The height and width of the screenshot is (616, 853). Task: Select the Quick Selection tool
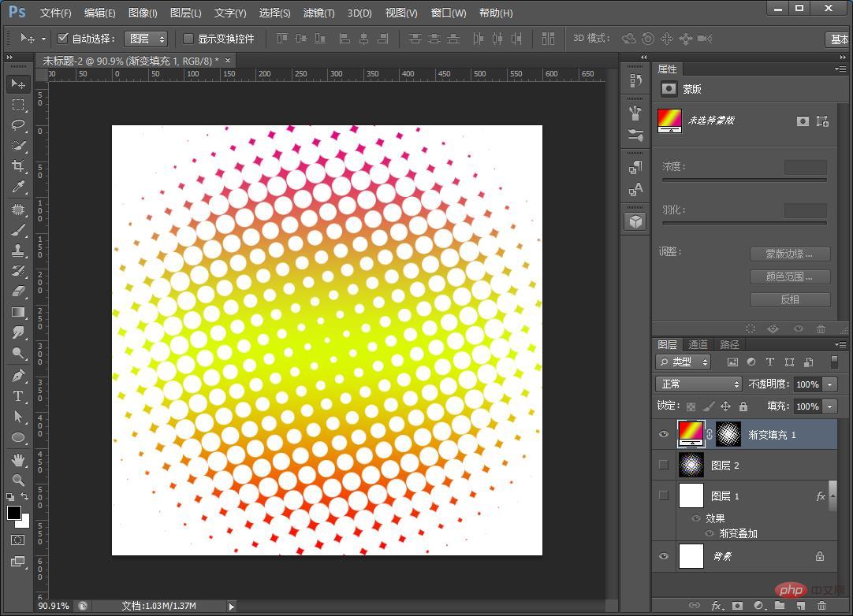pyautogui.click(x=18, y=146)
